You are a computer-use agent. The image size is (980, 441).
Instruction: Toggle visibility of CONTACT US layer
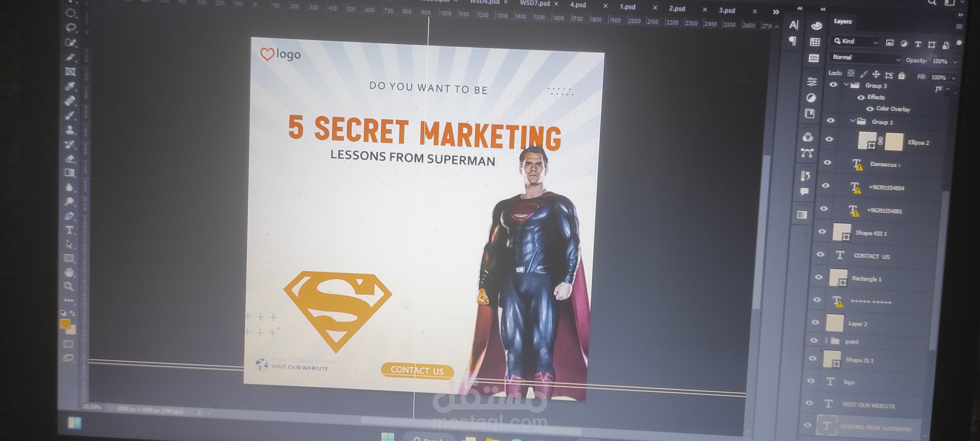coord(820,254)
